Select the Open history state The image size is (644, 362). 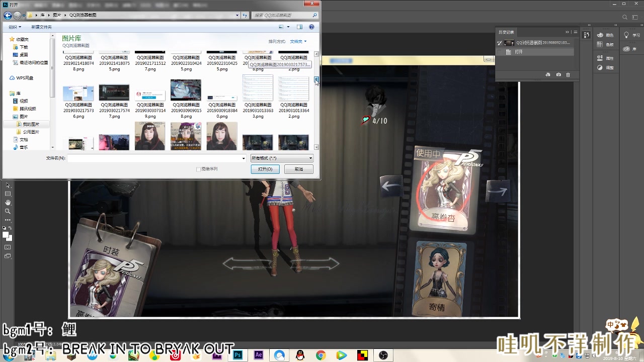pos(535,52)
